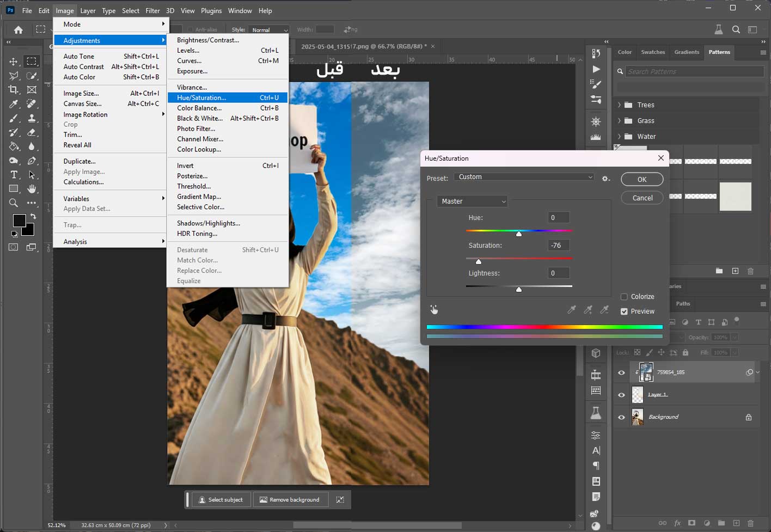Choose Hue/Saturation... from Adjustments submenu

228,97
